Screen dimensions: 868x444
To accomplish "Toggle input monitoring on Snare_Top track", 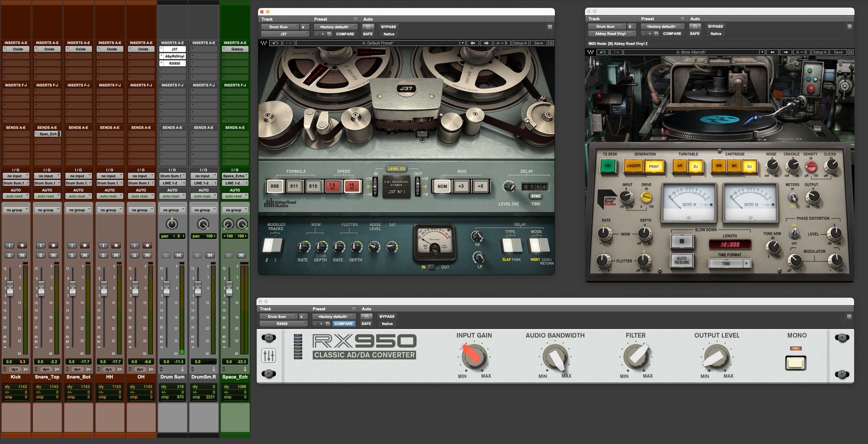I will click(x=41, y=245).
